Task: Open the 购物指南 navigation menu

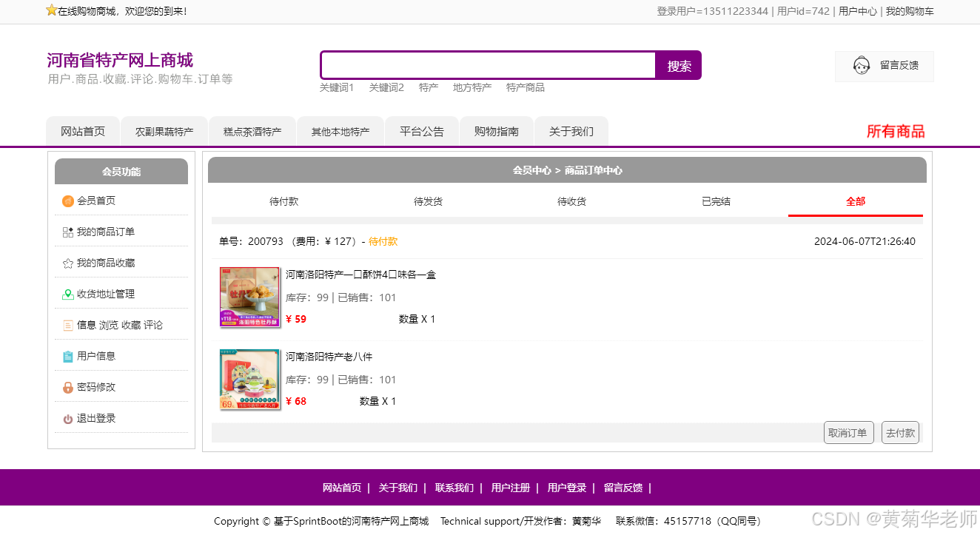Action: 496,130
